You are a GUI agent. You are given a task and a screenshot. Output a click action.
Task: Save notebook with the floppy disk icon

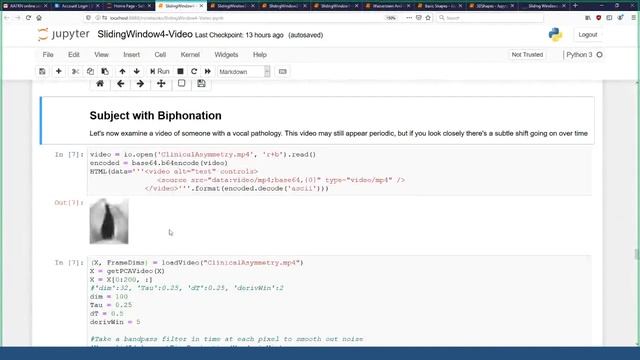42,71
